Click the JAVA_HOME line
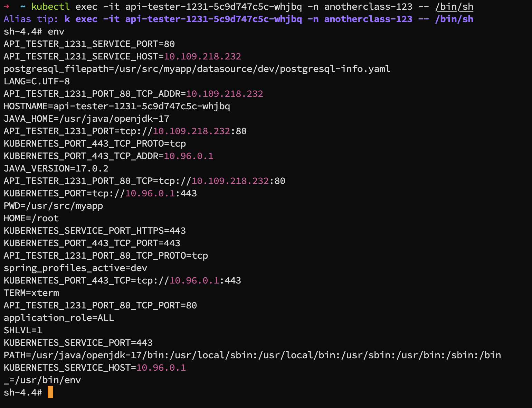The width and height of the screenshot is (532, 408). (x=86, y=119)
